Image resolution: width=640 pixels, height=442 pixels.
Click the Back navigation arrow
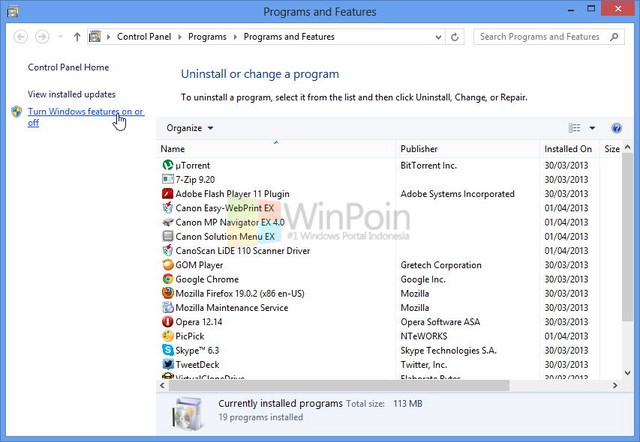point(20,37)
